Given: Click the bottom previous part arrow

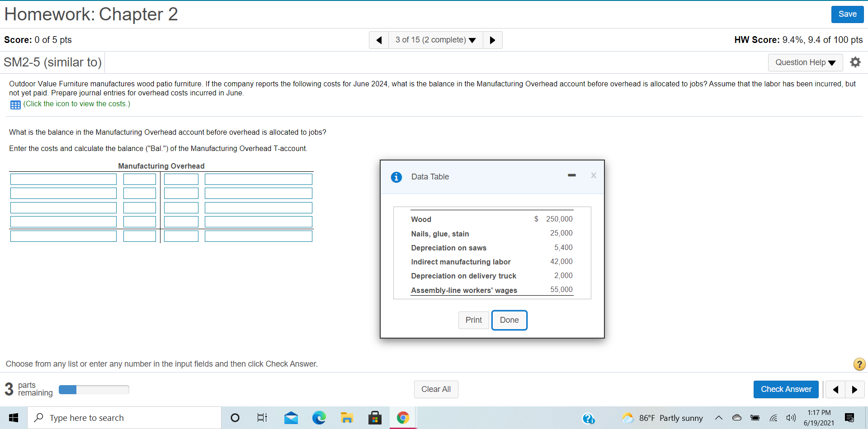Looking at the screenshot, I should (835, 389).
